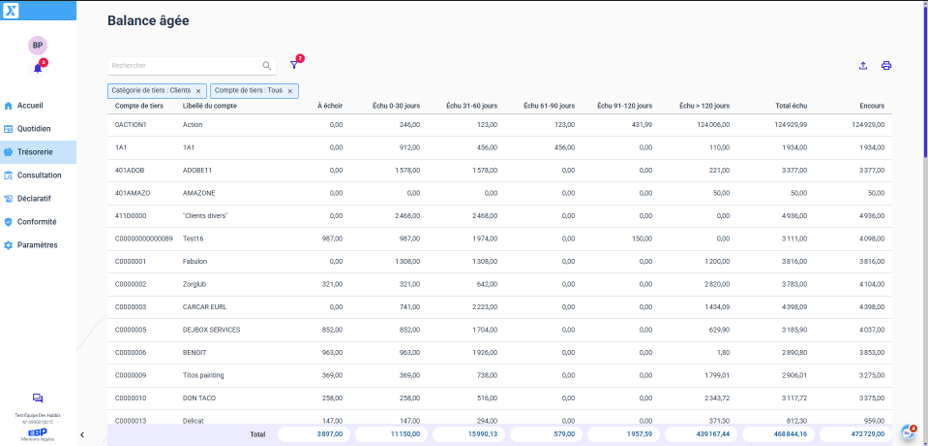Select the ADOBE11 row label

(x=198, y=170)
